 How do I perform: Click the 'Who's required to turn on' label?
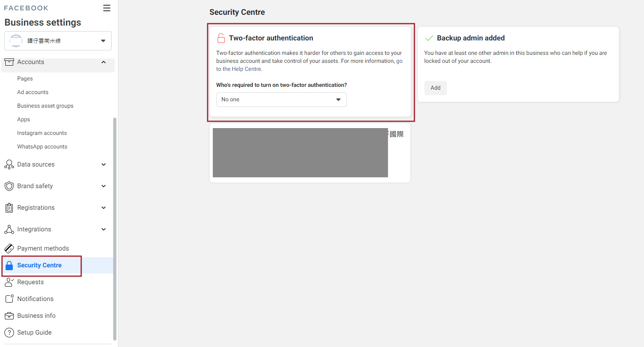click(281, 85)
